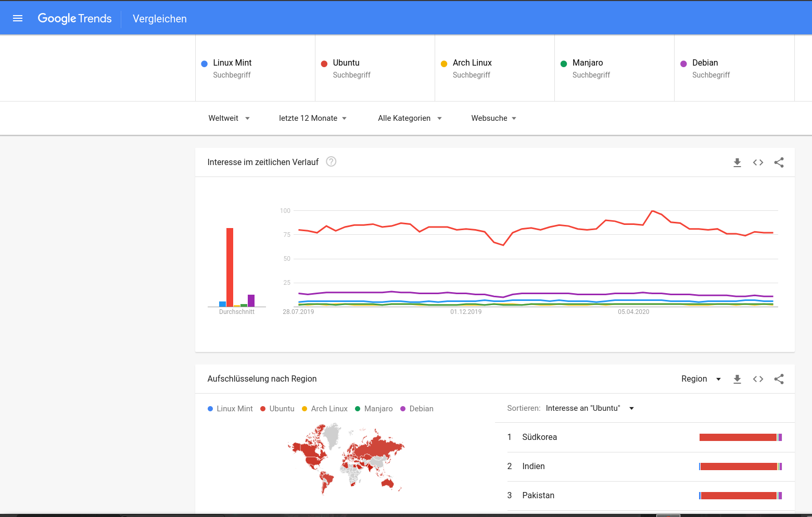Expand the Weltweit location dropdown
Viewport: 812px width, 517px height.
click(229, 118)
